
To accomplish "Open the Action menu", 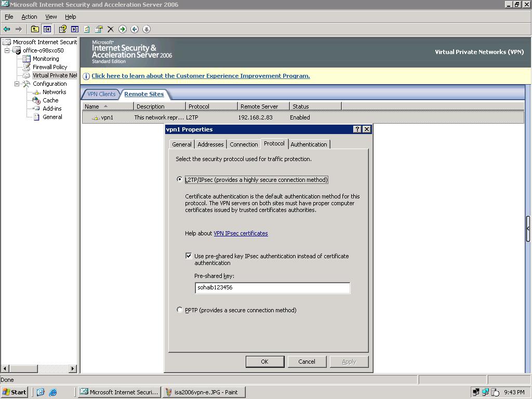I will (29, 17).
